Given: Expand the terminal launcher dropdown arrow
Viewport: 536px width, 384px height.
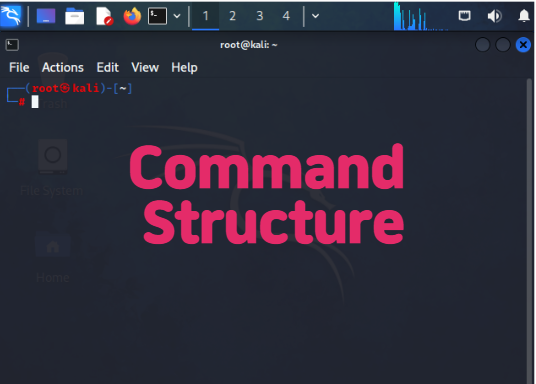Looking at the screenshot, I should tap(177, 16).
